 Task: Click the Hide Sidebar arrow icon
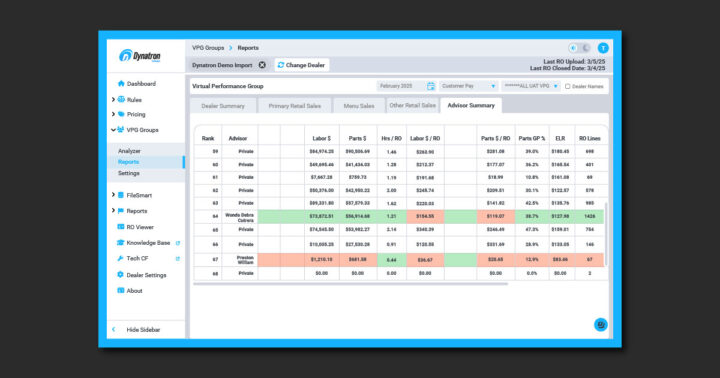point(114,329)
